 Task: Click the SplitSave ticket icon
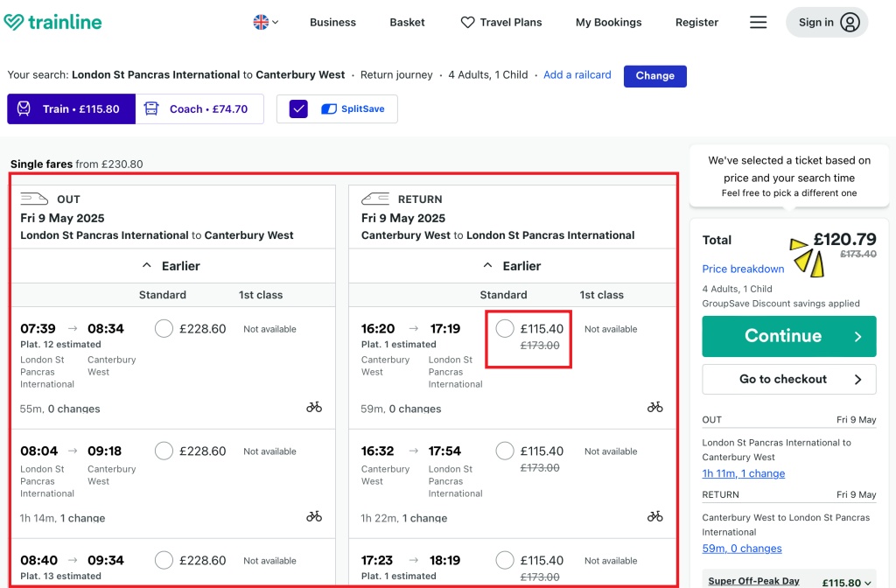tap(329, 108)
